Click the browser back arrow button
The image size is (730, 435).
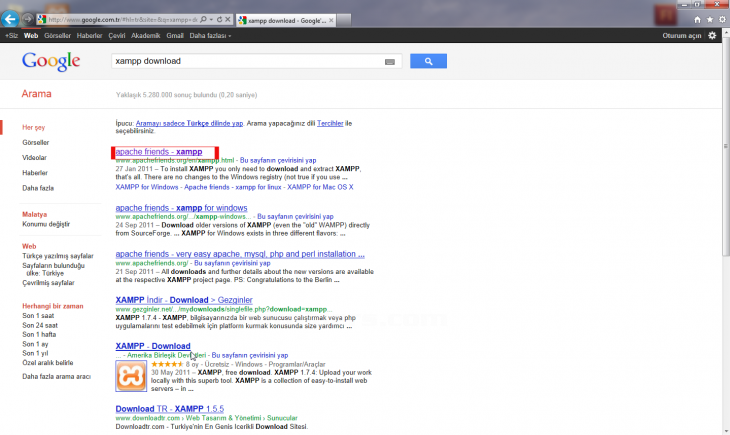11,18
